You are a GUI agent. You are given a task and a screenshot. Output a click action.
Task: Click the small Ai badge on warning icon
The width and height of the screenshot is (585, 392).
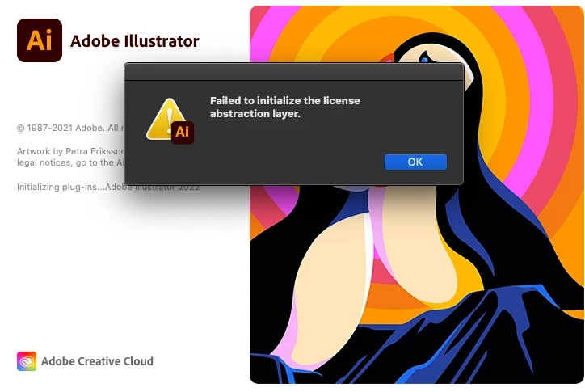pos(183,132)
